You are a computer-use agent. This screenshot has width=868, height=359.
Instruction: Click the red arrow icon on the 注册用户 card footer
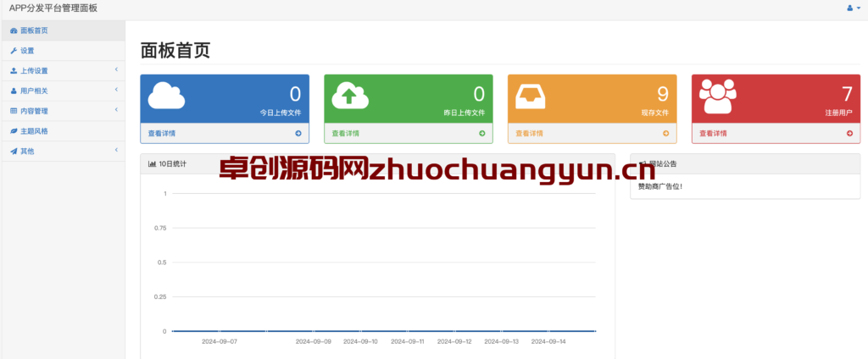click(x=849, y=133)
